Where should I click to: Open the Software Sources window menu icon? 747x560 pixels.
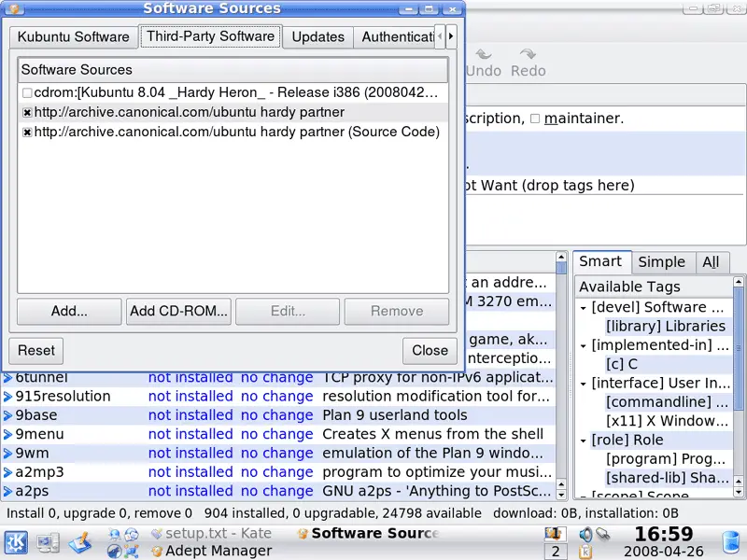[x=14, y=8]
